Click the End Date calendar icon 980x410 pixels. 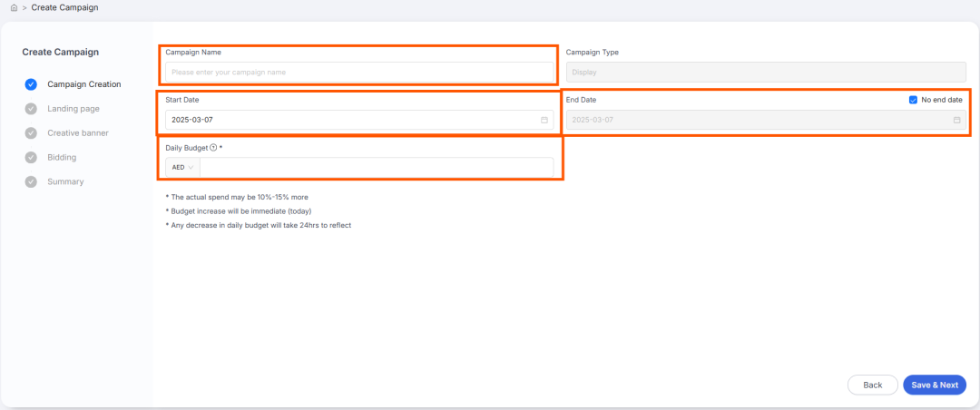coord(956,120)
